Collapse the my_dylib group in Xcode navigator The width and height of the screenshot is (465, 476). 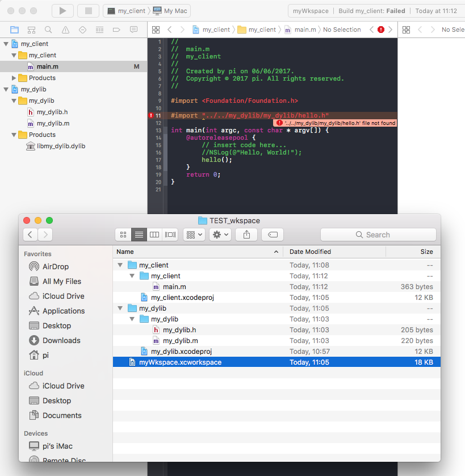14,101
